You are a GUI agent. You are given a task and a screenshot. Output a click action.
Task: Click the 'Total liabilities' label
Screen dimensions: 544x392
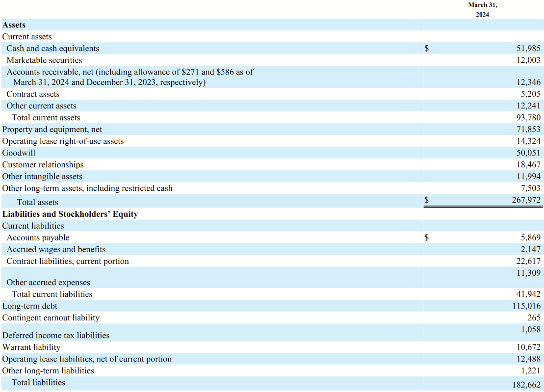point(39,383)
